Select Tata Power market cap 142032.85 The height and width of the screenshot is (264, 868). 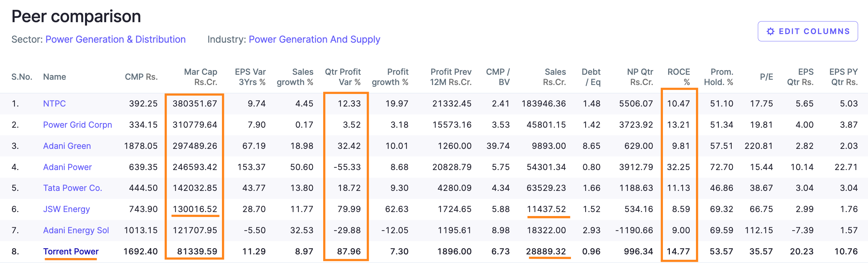coord(195,188)
